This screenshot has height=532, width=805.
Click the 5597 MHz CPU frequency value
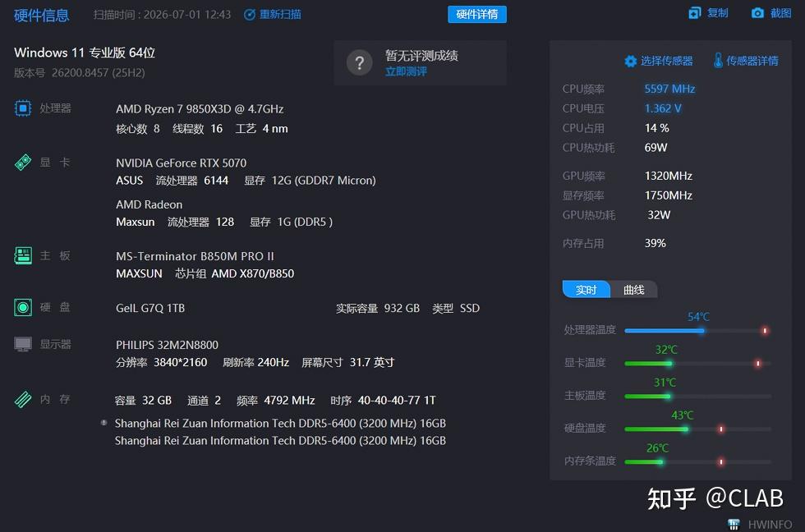coord(669,89)
